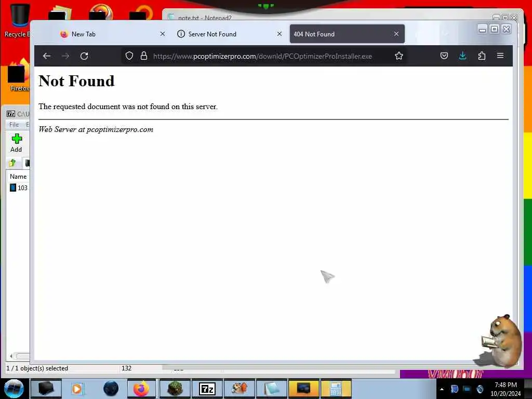The image size is (532, 399).
Task: Open the Windows Start menu
Action: coord(14,389)
